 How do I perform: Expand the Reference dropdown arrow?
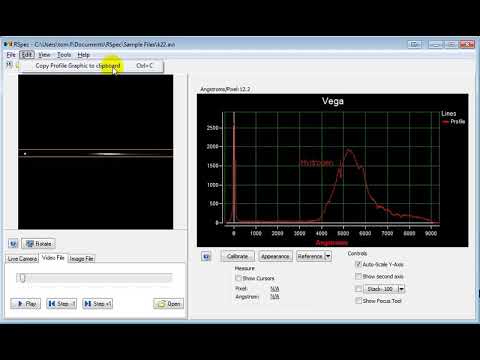point(328,256)
